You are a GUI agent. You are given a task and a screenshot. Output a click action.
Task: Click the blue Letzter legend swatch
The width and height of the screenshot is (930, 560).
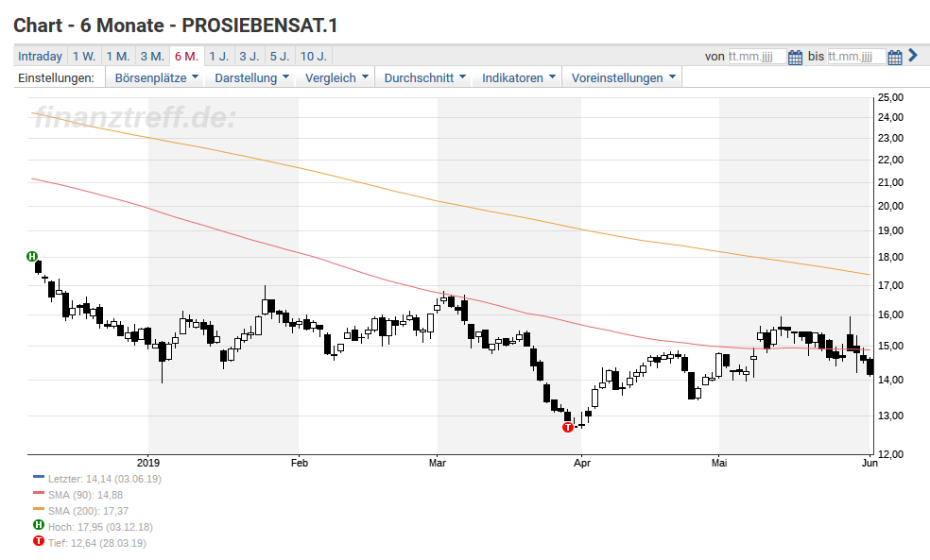click(39, 477)
